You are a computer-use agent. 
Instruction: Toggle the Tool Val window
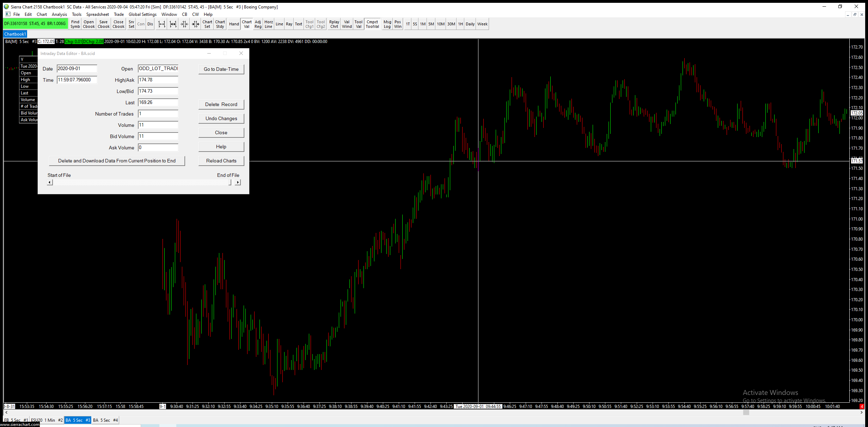pyautogui.click(x=359, y=24)
